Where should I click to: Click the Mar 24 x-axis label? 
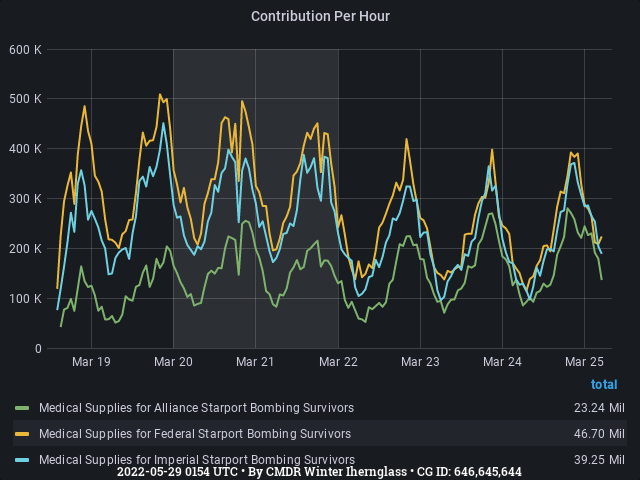(502, 362)
